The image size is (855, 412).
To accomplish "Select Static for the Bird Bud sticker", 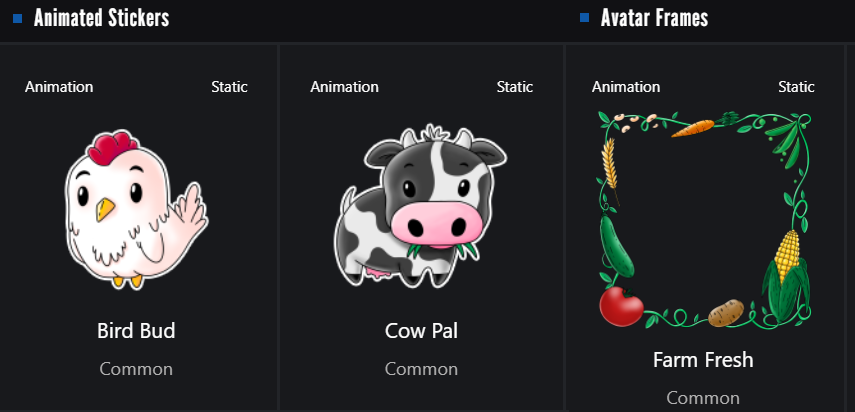I will click(230, 87).
